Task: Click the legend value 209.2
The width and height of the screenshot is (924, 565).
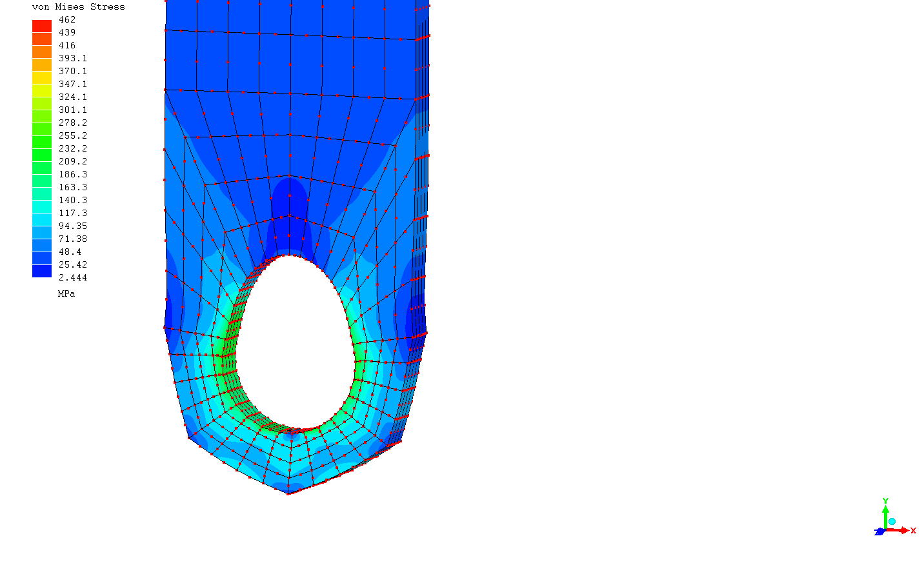Action: point(73,161)
